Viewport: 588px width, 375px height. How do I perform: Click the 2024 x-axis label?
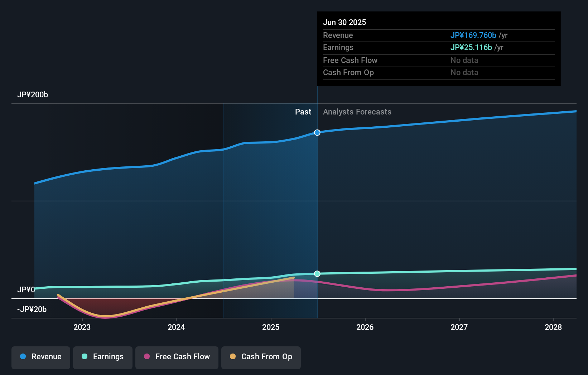176,327
